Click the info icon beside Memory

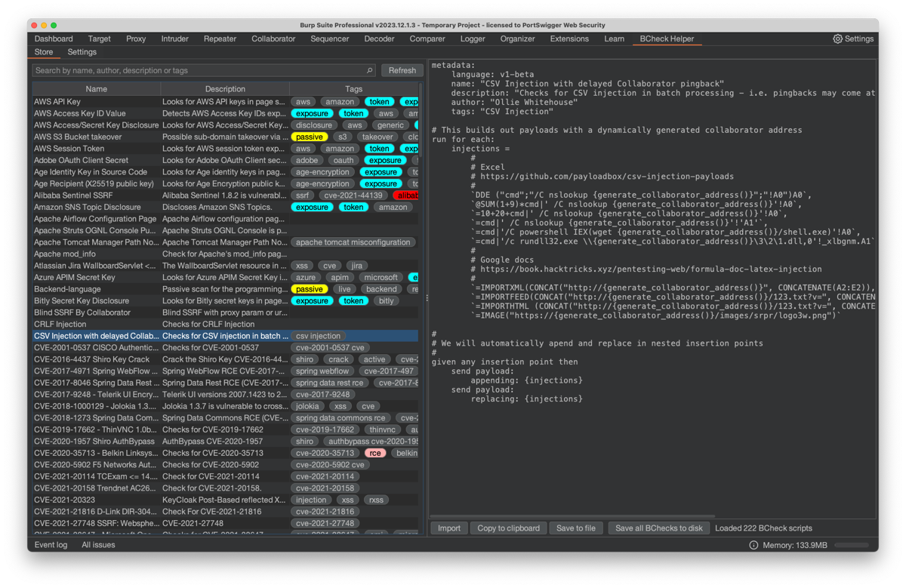pos(753,545)
